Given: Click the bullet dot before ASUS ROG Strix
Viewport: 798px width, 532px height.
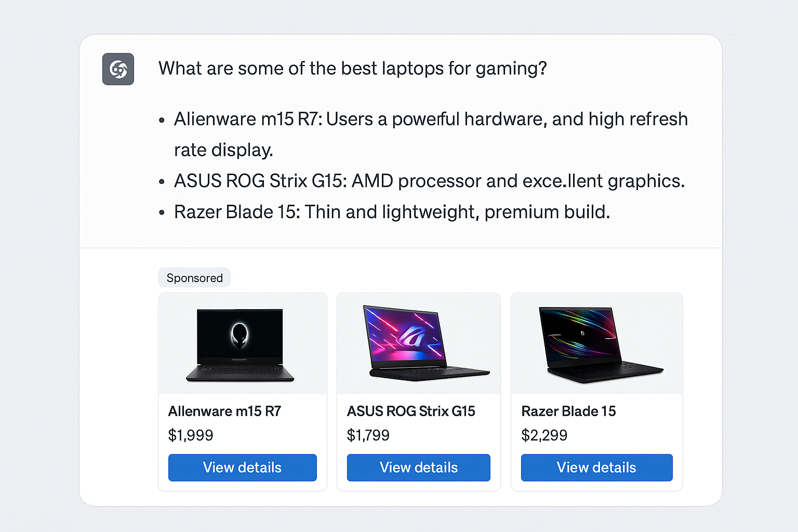Looking at the screenshot, I should point(162,182).
